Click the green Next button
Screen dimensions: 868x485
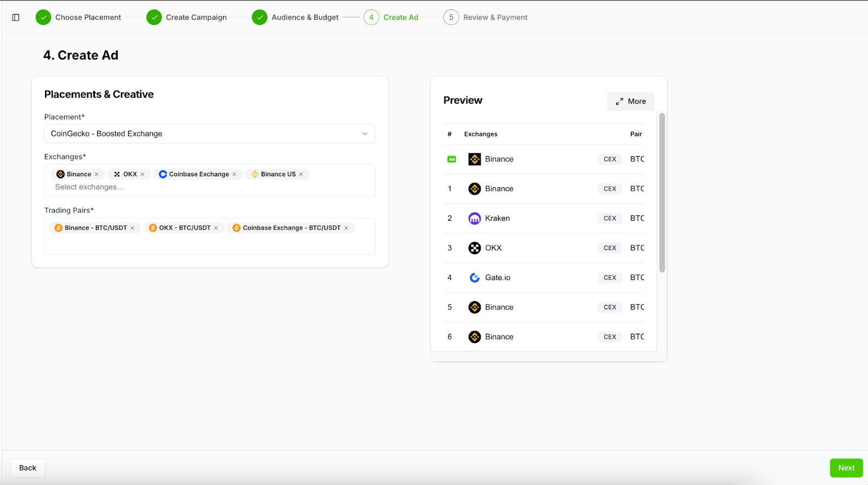[x=846, y=468]
